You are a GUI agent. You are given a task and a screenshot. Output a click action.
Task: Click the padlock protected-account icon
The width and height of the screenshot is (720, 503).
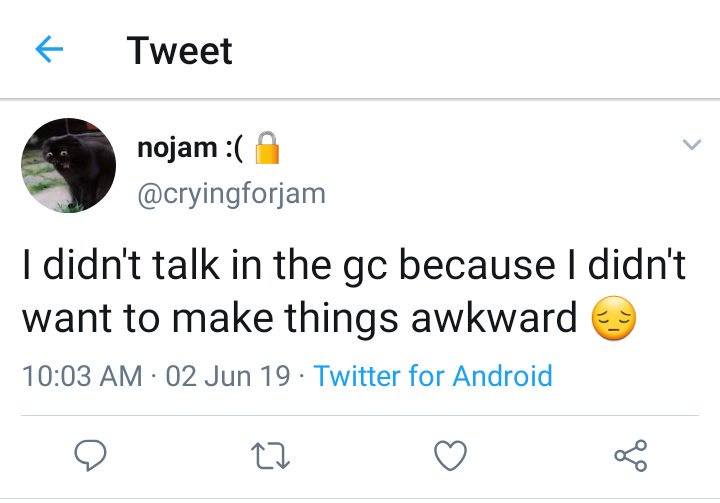point(267,148)
